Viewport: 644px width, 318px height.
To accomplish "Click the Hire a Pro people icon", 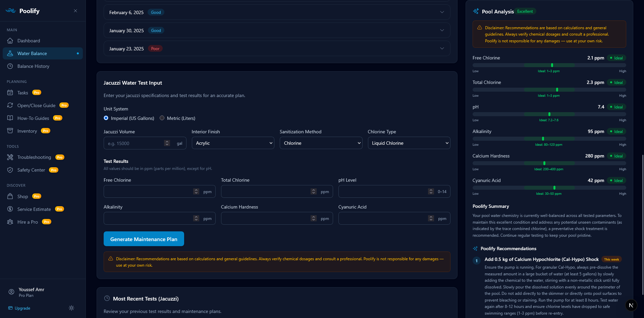I will [10, 222].
